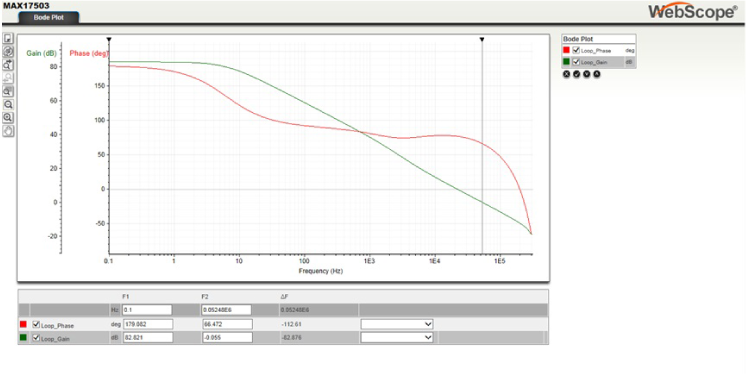749x374 pixels.
Task: Click the export page icon in plot toolbar
Action: (8, 38)
